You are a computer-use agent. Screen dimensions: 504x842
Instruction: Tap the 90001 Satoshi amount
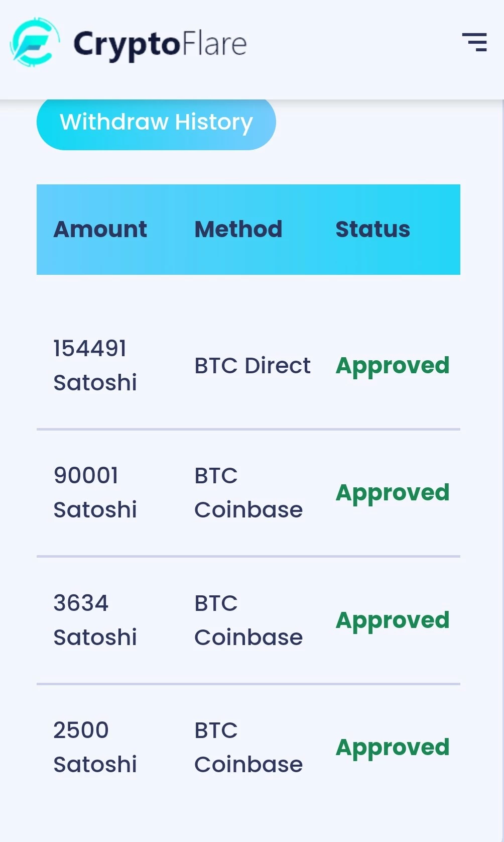pos(95,492)
